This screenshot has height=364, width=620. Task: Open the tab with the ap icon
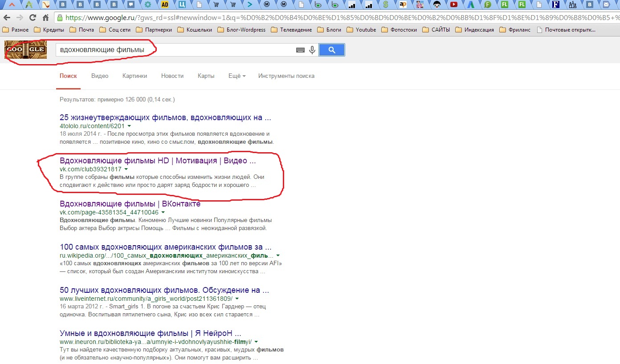(x=403, y=5)
